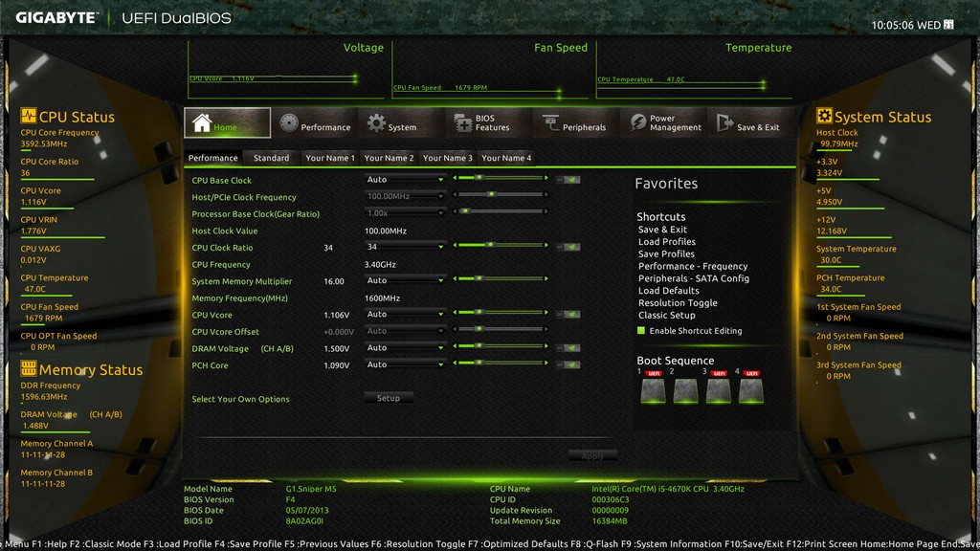
Task: Select boot sequence device 3
Action: click(x=718, y=390)
